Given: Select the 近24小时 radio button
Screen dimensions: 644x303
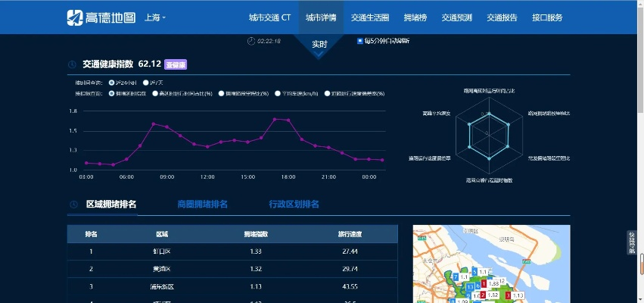Looking at the screenshot, I should [112, 82].
